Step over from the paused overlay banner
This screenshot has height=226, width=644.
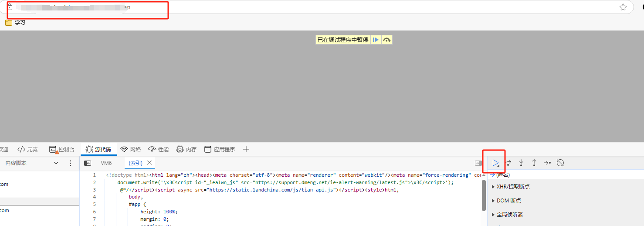[x=387, y=40]
